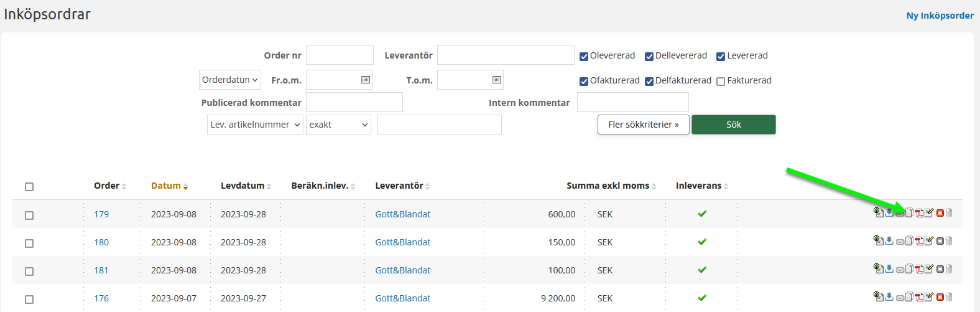Uncheck the Olevererad checkbox
This screenshot has width=980, height=312.
(x=584, y=57)
